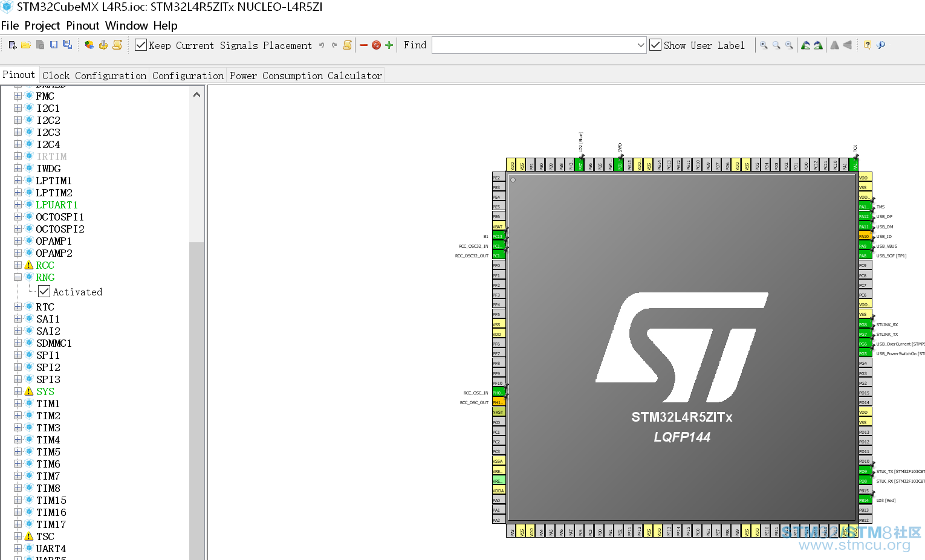
Task: Click the blue icon after the help icon
Action: coord(881,45)
